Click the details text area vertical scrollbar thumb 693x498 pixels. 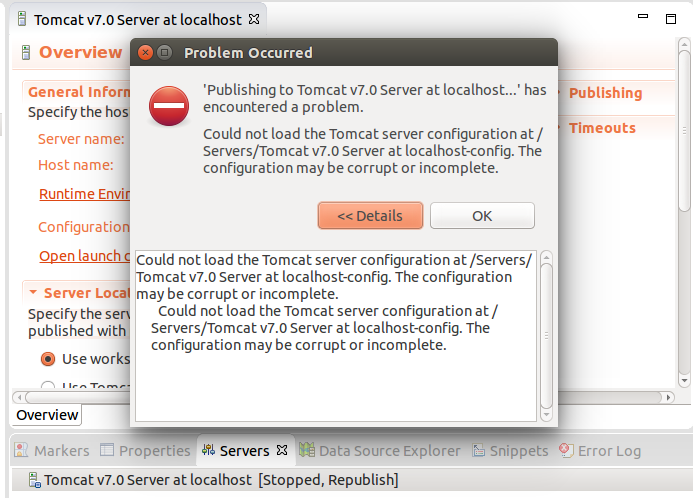point(546,336)
